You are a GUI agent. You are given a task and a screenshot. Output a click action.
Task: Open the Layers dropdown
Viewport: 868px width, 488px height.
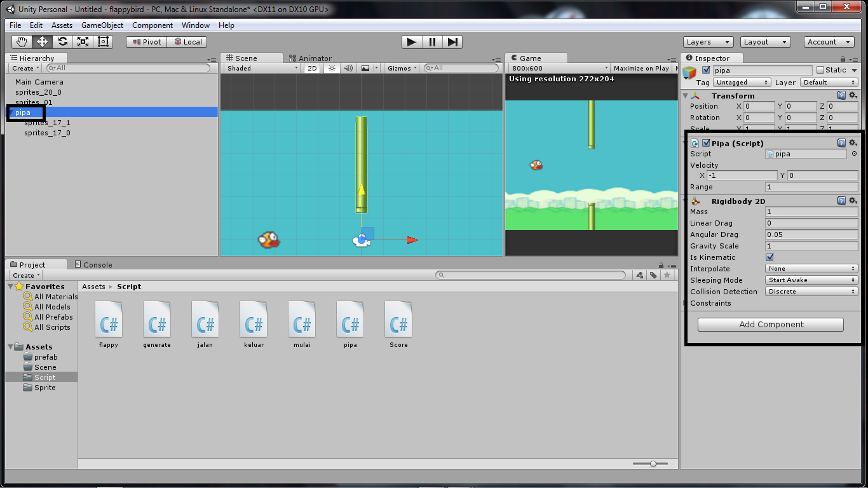pyautogui.click(x=709, y=42)
